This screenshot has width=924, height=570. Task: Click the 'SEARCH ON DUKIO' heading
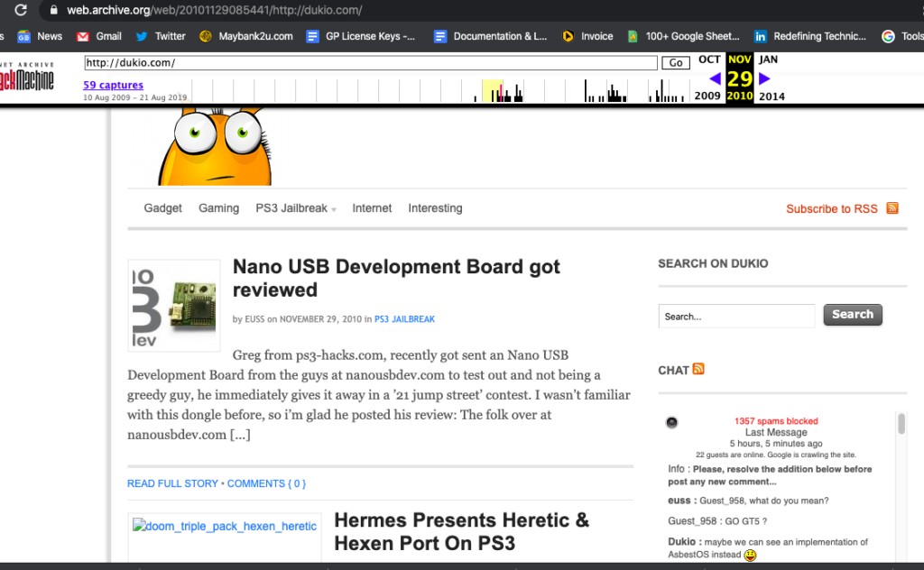tap(713, 263)
